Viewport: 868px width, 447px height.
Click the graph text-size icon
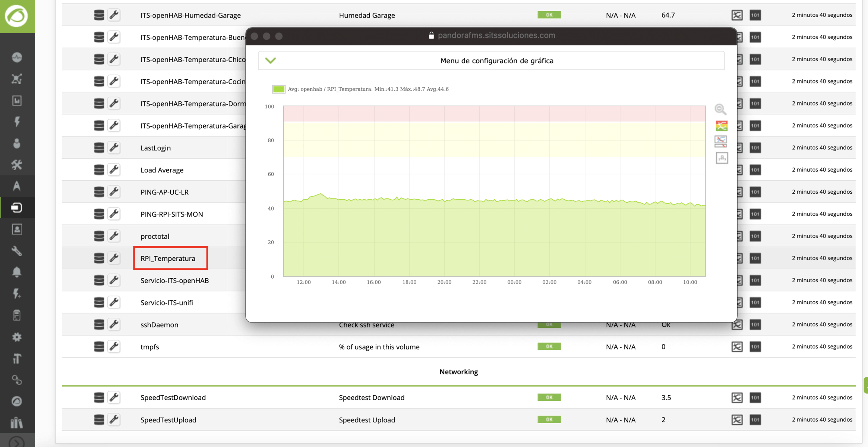tap(722, 158)
